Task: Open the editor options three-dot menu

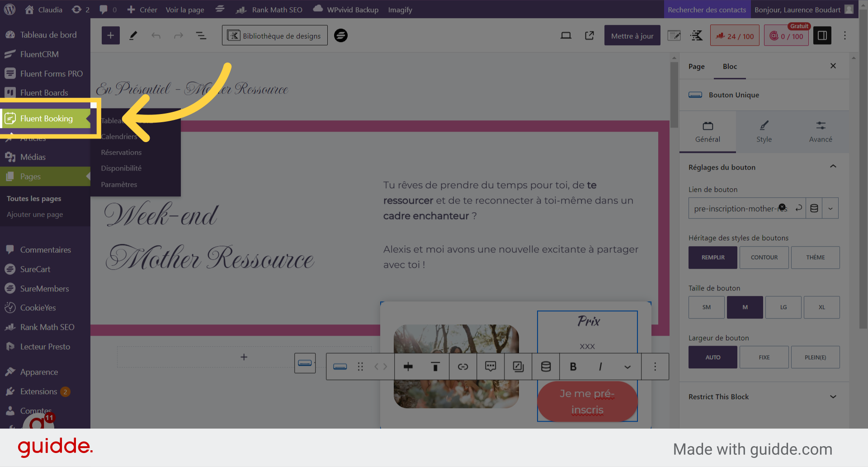Action: [844, 36]
